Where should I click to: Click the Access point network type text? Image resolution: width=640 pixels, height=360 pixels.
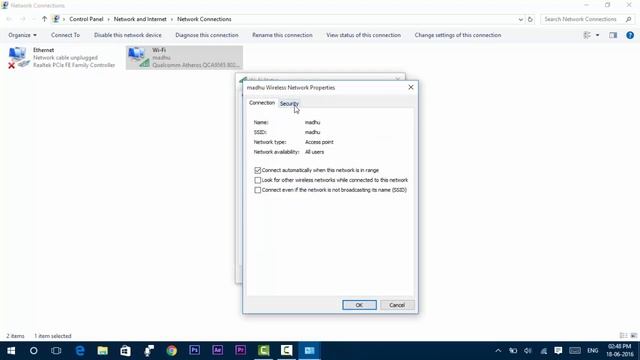pyautogui.click(x=319, y=142)
